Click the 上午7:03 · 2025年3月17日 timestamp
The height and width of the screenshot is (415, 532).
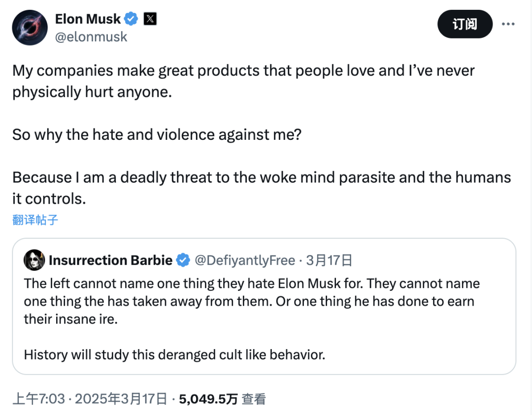90,399
